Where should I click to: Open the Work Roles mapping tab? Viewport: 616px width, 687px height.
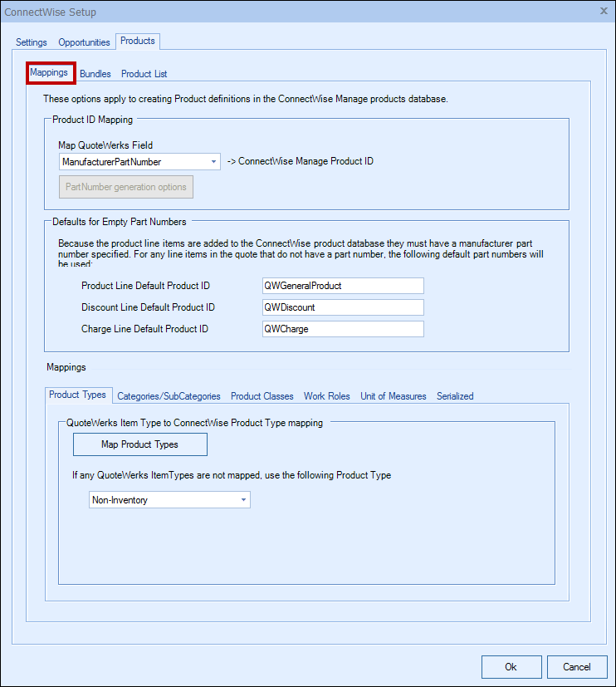click(326, 396)
